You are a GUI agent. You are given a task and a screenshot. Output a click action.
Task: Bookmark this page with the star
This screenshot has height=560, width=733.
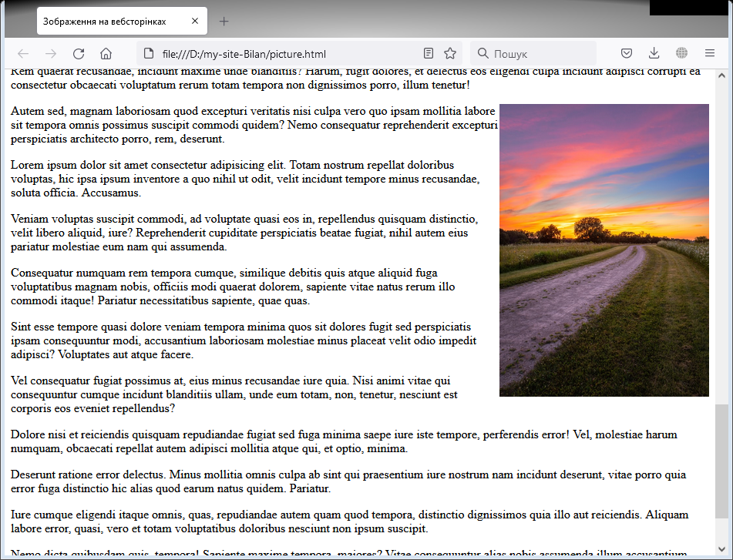[450, 53]
